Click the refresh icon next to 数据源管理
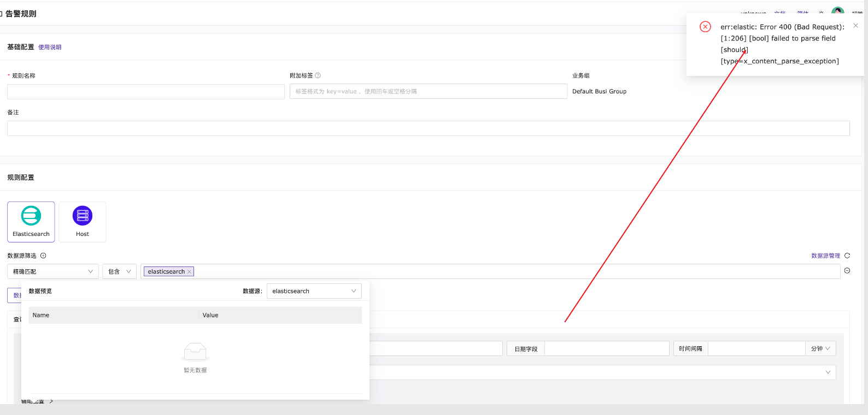Image resolution: width=868 pixels, height=415 pixels. (x=847, y=256)
